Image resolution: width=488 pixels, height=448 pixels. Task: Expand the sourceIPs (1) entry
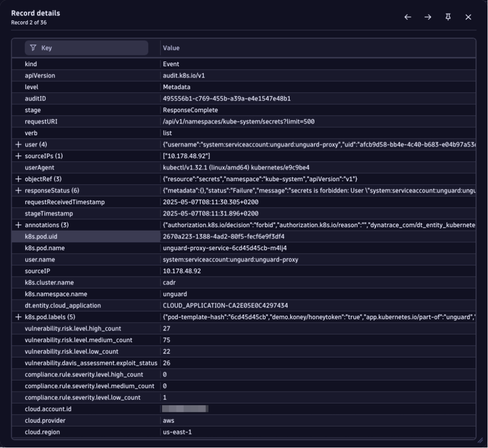pos(18,156)
